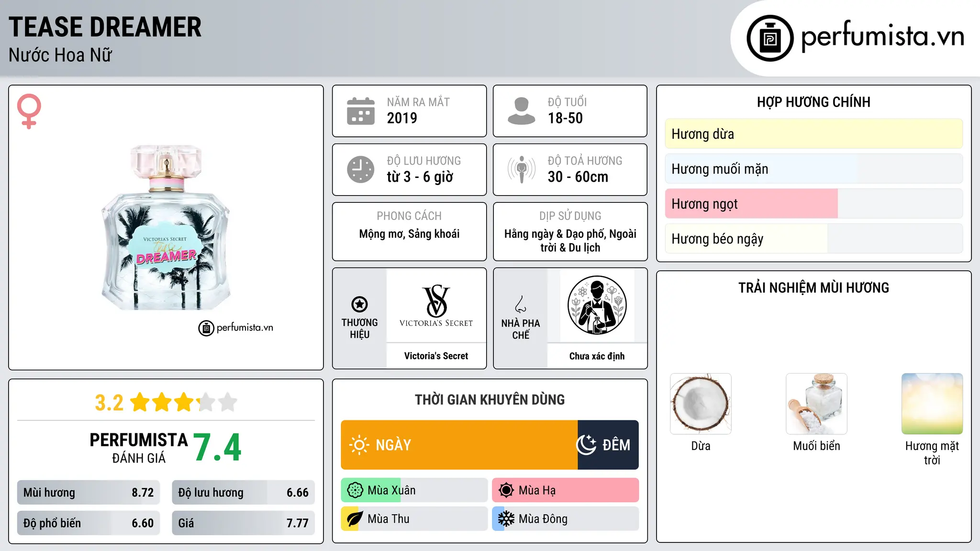Click the HỢP HƯƠNG CHÍNH heading

813,102
